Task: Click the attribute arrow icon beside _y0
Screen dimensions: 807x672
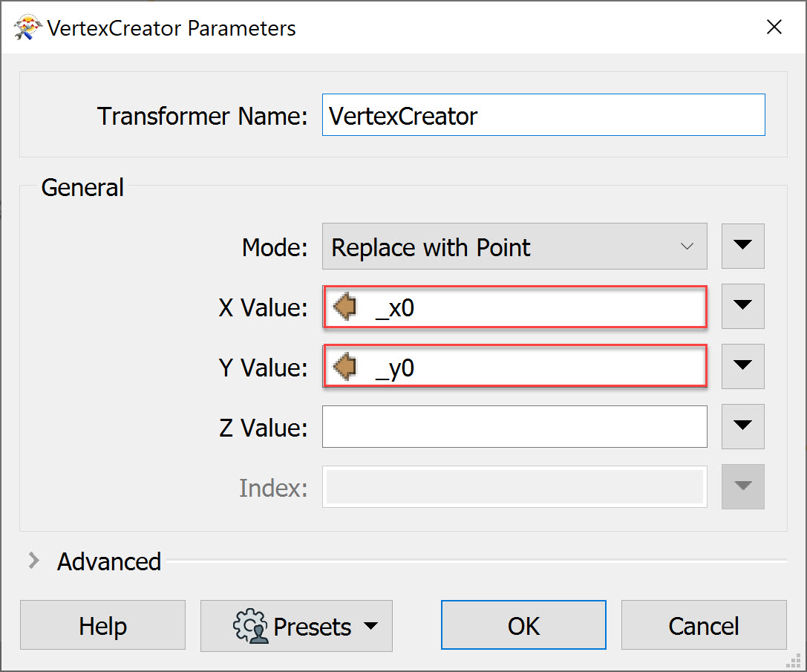Action: tap(344, 367)
